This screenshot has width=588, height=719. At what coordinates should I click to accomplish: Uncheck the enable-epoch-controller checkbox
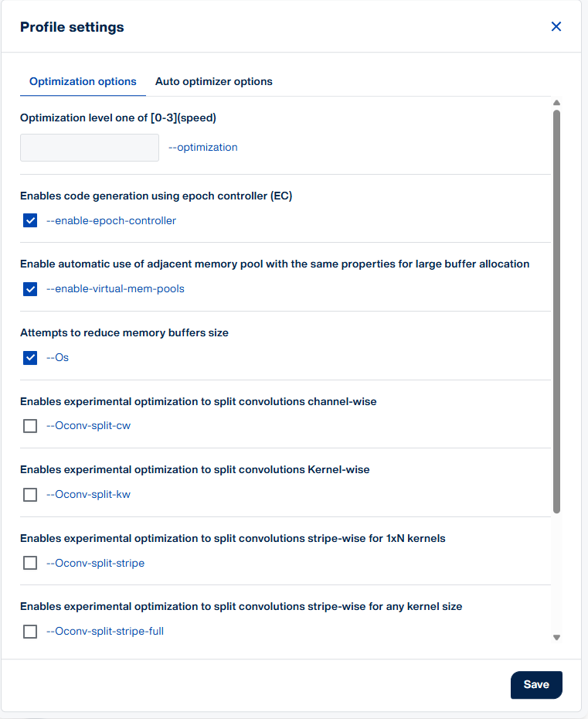[30, 220]
